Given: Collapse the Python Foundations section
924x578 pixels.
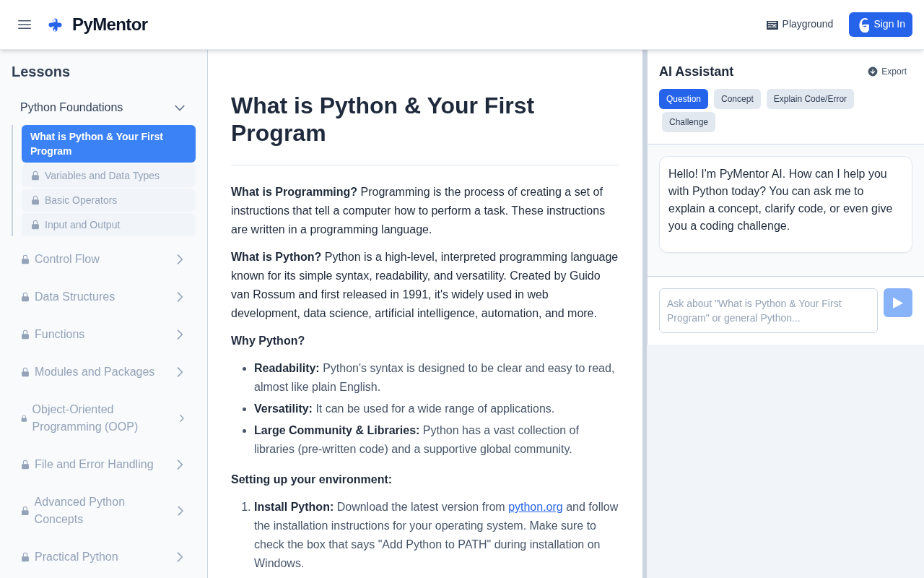Looking at the screenshot, I should pos(180,108).
